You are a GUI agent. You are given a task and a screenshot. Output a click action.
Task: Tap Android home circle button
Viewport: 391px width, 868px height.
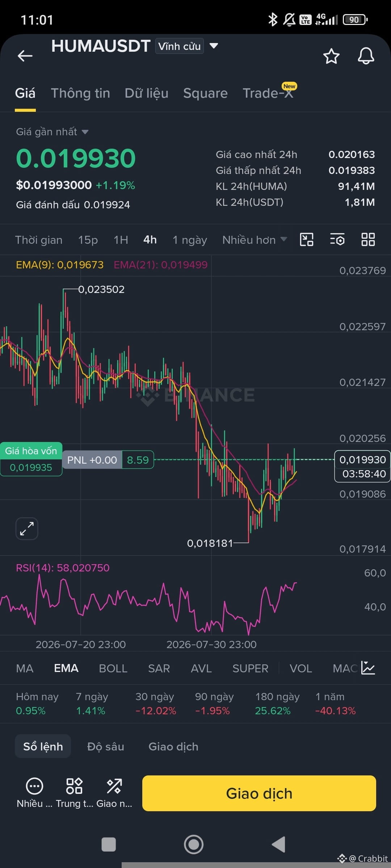point(194,844)
